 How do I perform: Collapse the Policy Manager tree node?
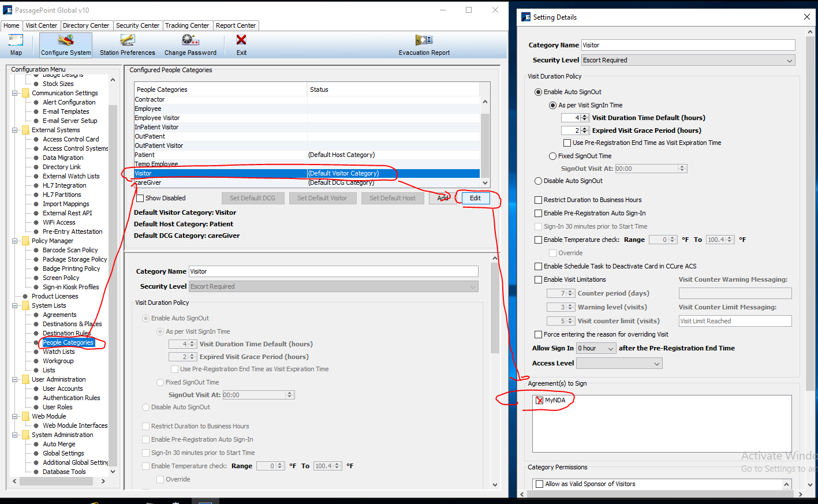15,241
